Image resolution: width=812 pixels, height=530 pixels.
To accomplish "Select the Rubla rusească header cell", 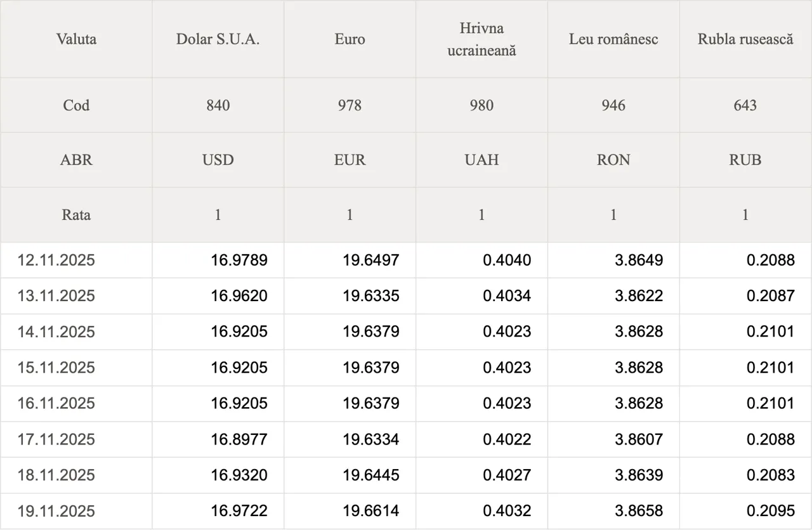I will [x=745, y=39].
